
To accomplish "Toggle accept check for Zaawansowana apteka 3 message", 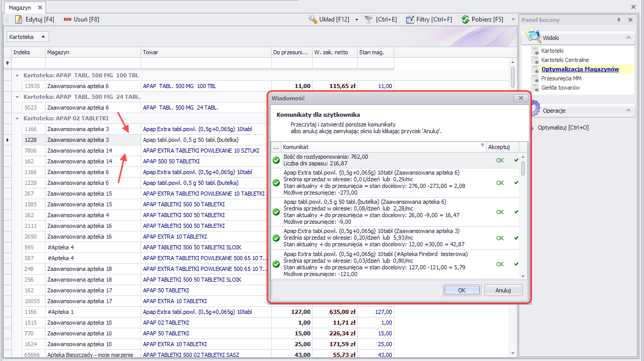I will pos(516,238).
